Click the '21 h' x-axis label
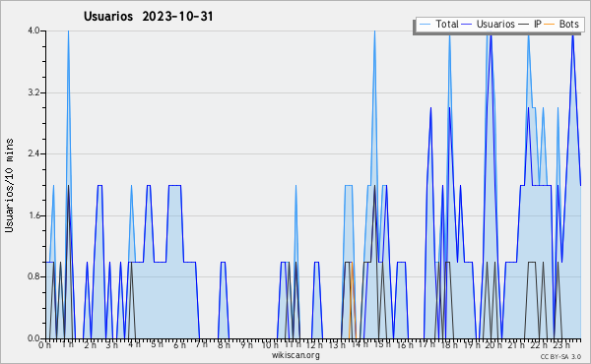Screen dimensions: 591x364 516,345
